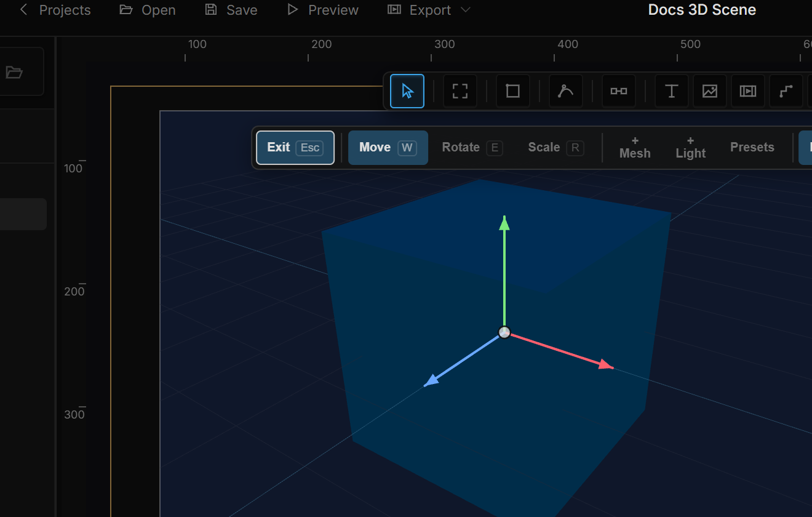Viewport: 812px width, 517px height.
Task: Click the blue Z-axis gizmo arrow
Action: [x=461, y=361]
